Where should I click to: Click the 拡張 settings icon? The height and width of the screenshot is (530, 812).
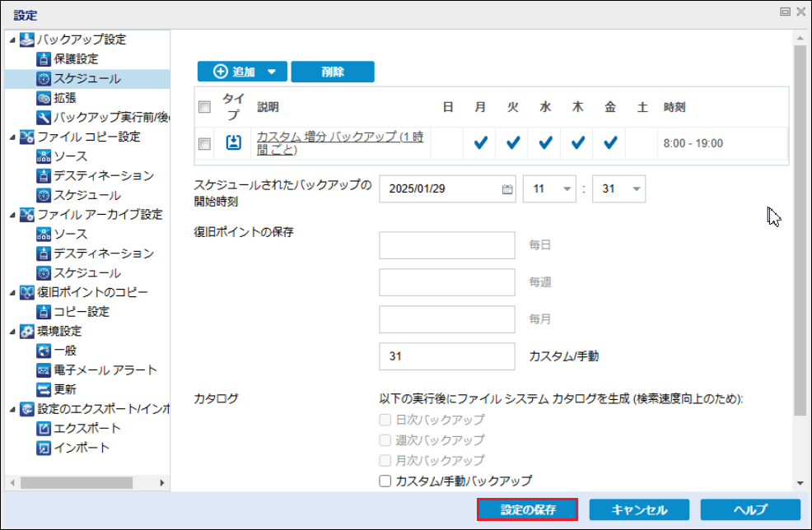click(x=44, y=98)
